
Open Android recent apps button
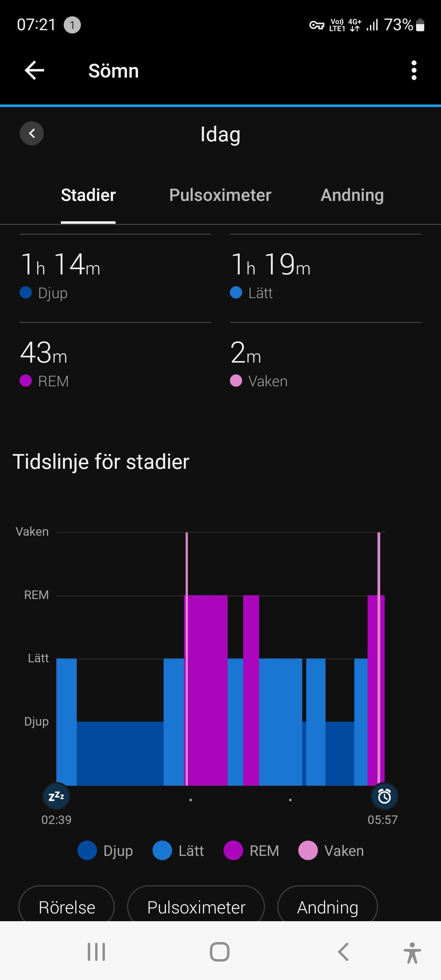pyautogui.click(x=96, y=952)
